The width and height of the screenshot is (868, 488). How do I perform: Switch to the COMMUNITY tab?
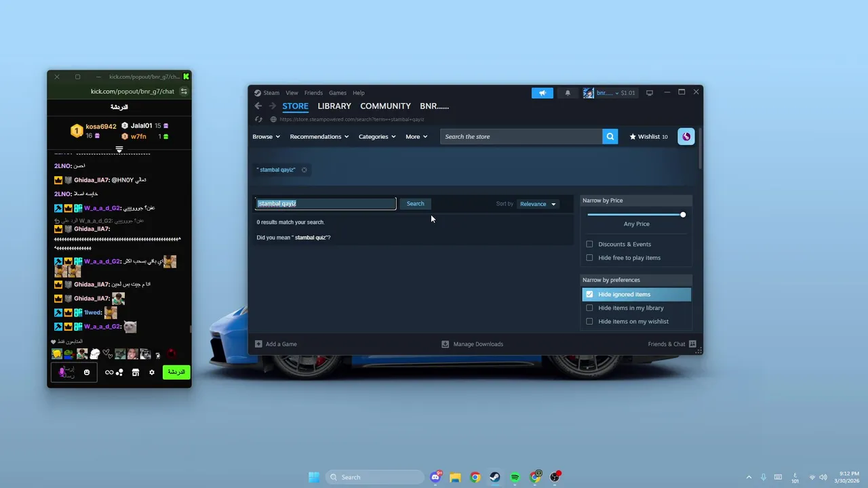click(x=385, y=106)
